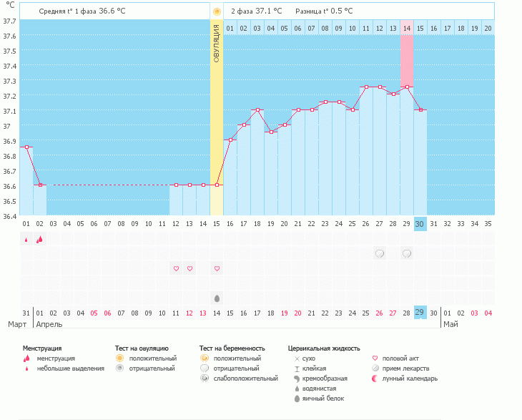522x420 pixels.
Task: Click the temperature point at 36.85 on day 01
Action: 26,147
